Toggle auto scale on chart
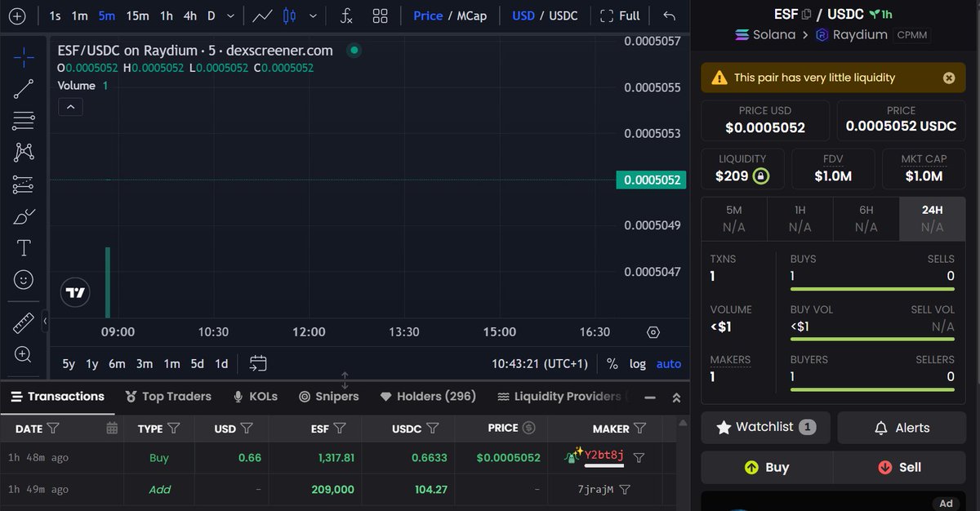This screenshot has height=511, width=980. [669, 364]
